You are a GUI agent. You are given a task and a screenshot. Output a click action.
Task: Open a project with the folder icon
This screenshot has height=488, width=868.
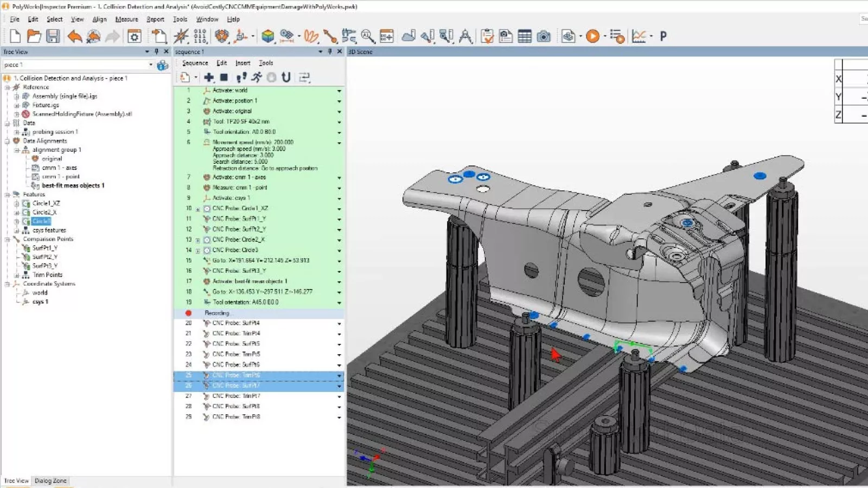pyautogui.click(x=34, y=36)
